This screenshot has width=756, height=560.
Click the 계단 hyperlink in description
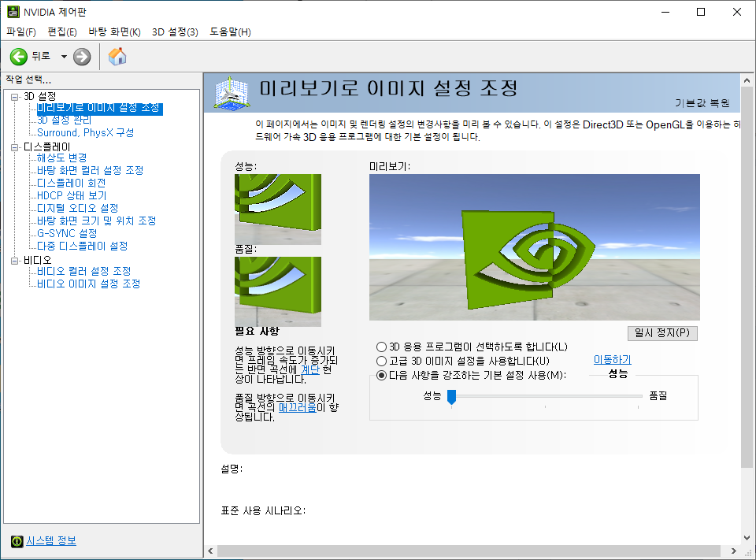click(x=310, y=369)
